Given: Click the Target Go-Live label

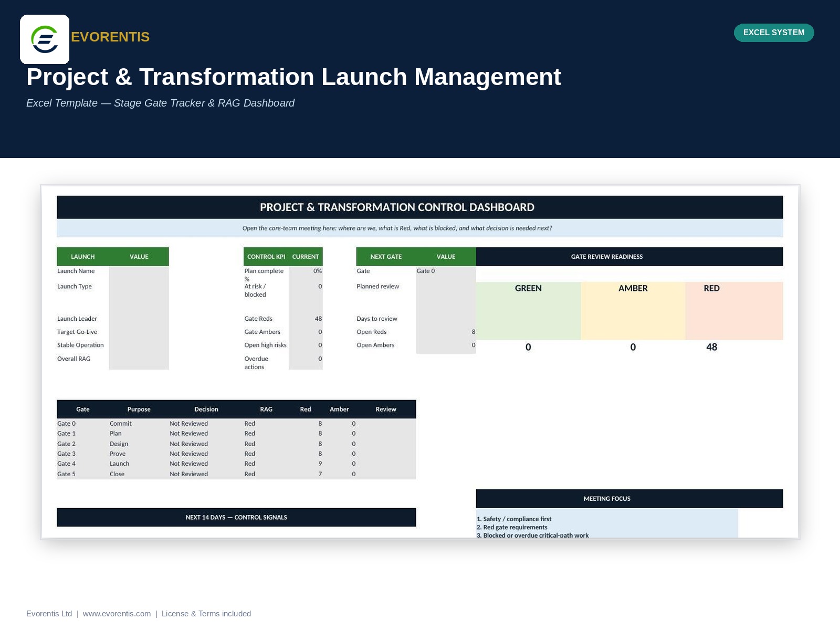Looking at the screenshot, I should 77,332.
